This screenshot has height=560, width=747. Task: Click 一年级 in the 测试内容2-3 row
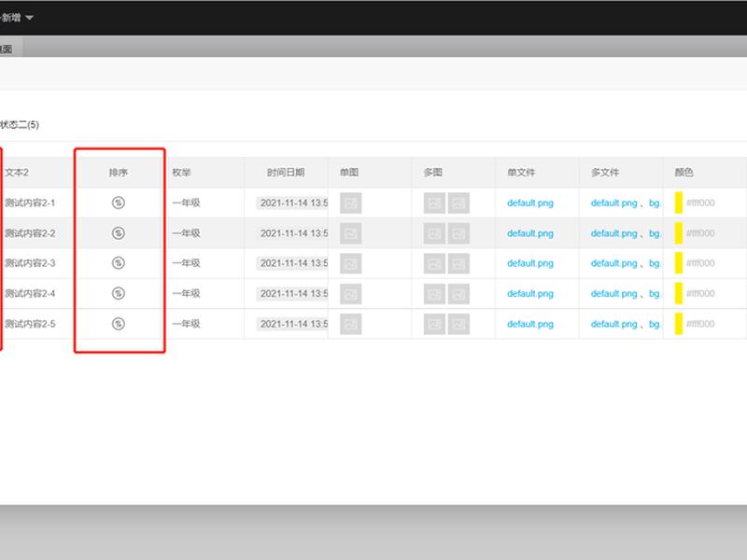(x=186, y=263)
